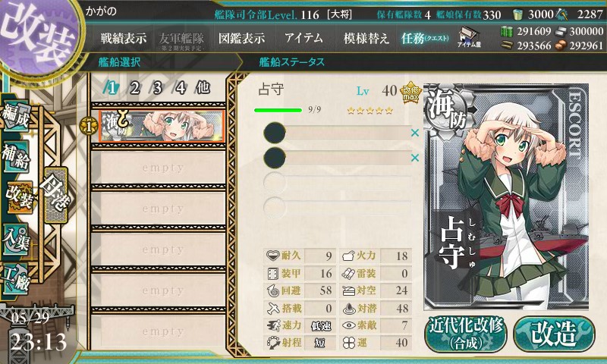Click the 改造 remodel button
Screen dimensions: 607x364
(554, 334)
